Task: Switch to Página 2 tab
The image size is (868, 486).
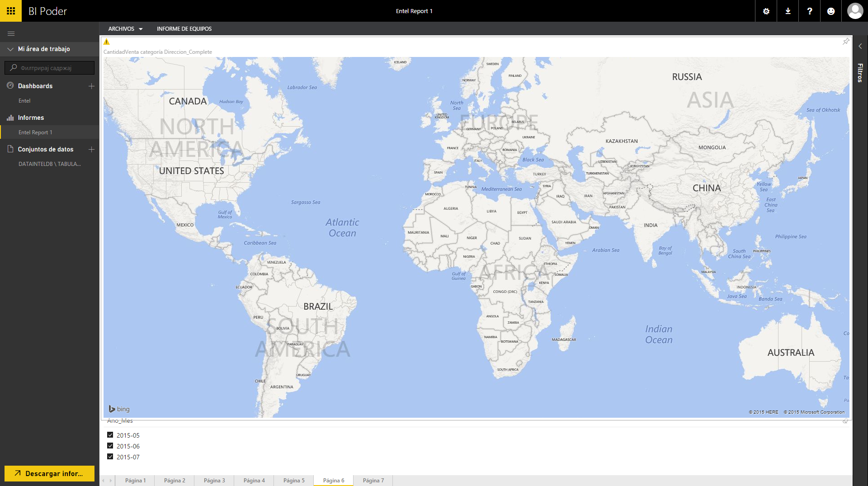Action: 175,481
